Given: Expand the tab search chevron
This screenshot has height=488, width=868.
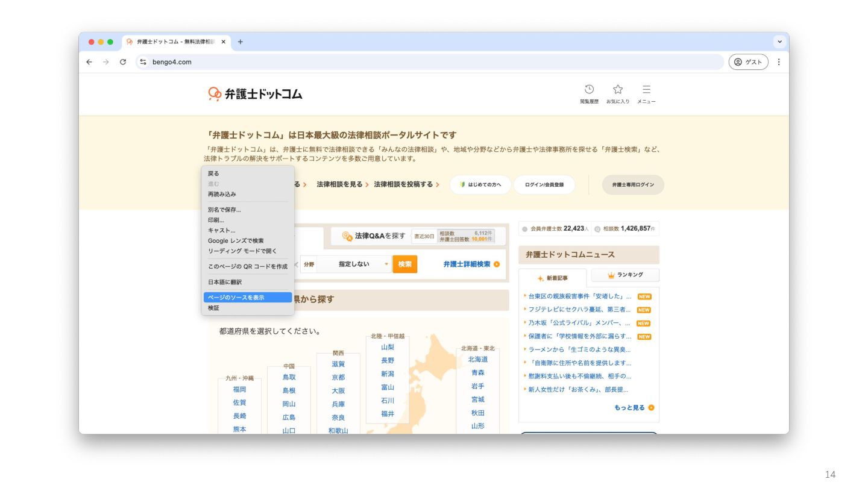Looking at the screenshot, I should click(779, 42).
